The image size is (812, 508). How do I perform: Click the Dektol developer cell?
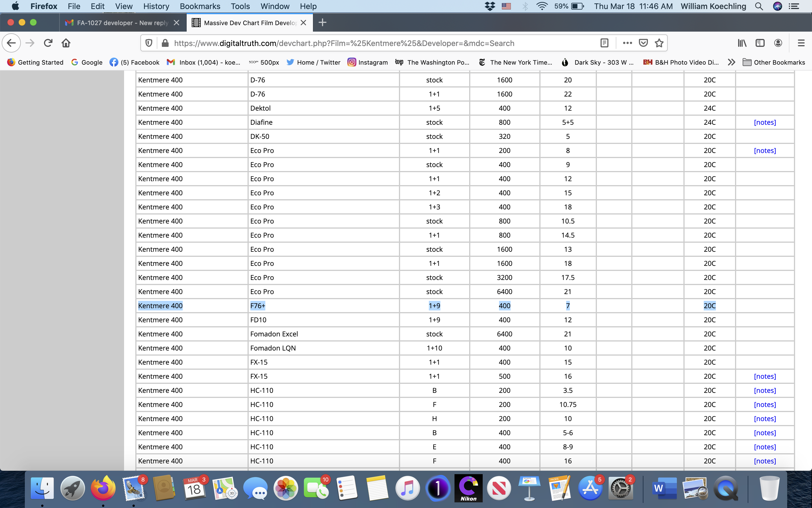323,108
